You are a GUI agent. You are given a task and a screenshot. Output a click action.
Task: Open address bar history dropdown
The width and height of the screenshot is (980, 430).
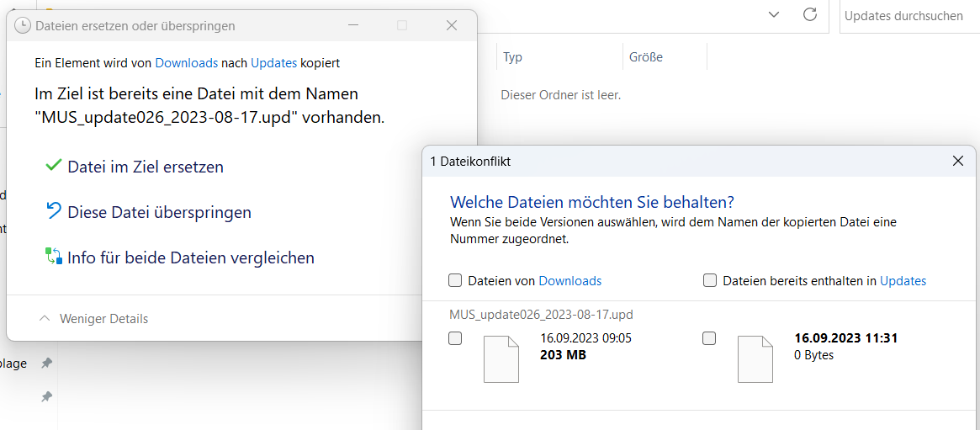(774, 15)
